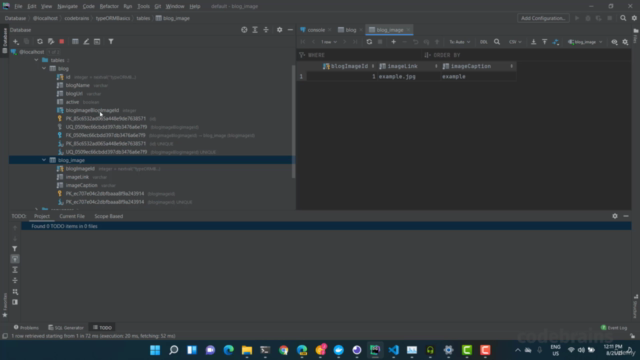The image size is (640, 360).
Task: Open the view options eye icon
Action: [x=614, y=42]
